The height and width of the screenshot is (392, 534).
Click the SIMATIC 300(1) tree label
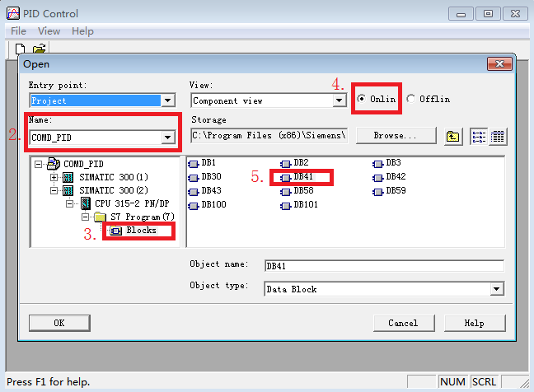point(114,177)
